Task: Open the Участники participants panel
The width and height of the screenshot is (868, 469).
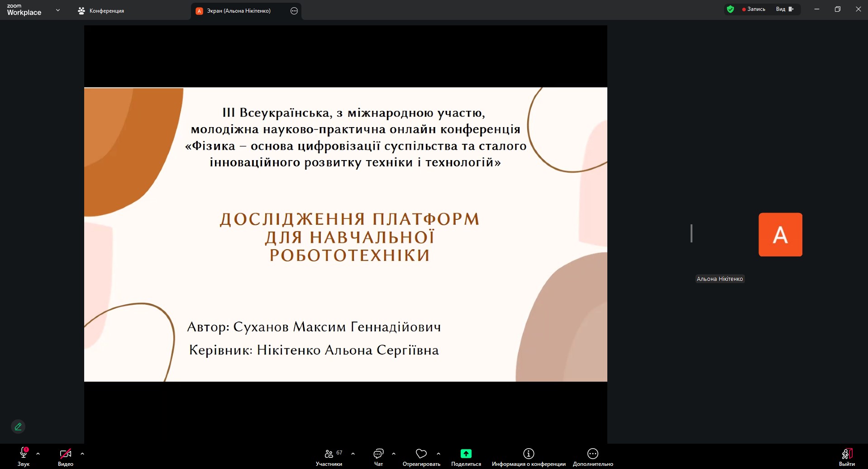Action: 329,454
